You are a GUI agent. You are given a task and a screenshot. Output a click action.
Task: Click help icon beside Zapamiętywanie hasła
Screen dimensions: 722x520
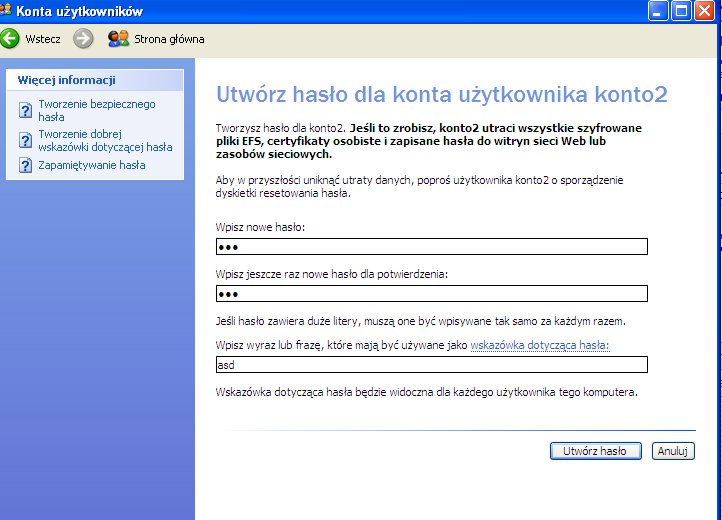26,165
